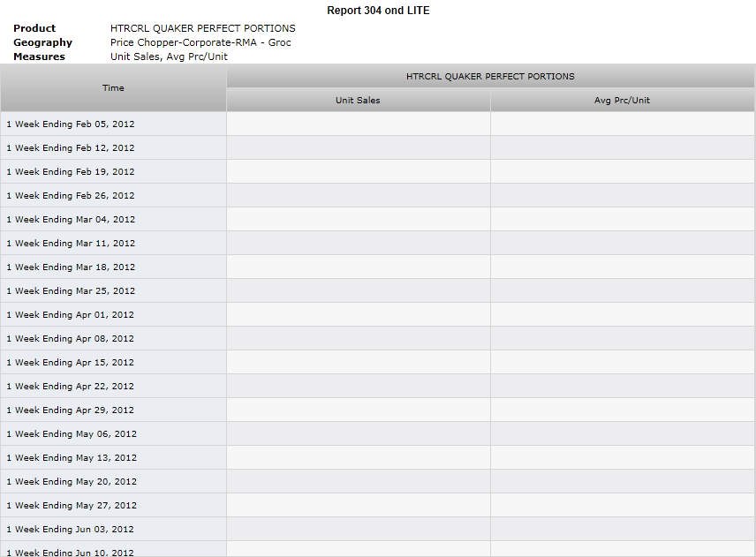Click the report title 'Report 304 ond LITE'

click(x=378, y=11)
